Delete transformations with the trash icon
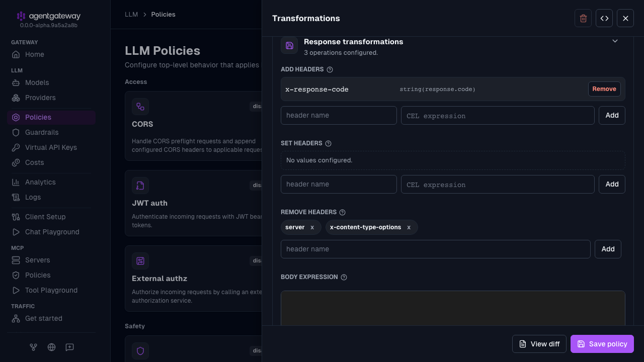This screenshot has width=644, height=362. [583, 18]
